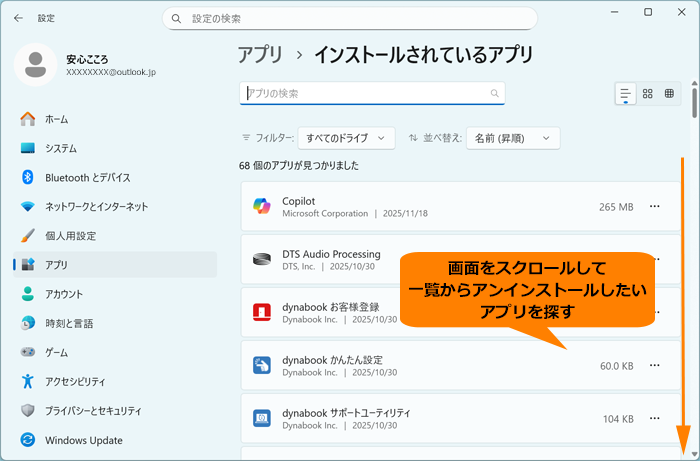The height and width of the screenshot is (461, 700).
Task: Click the Windows Update sync icon
Action: click(28, 440)
